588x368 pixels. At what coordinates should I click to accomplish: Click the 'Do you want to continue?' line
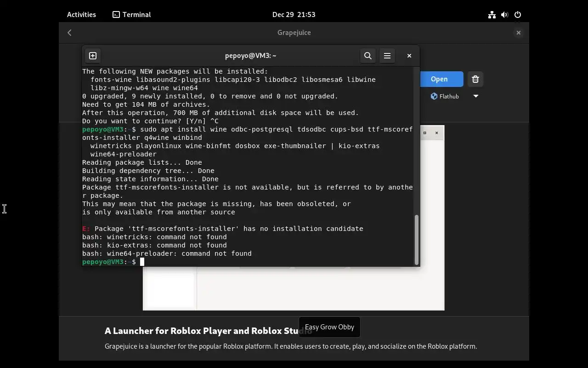coord(150,121)
